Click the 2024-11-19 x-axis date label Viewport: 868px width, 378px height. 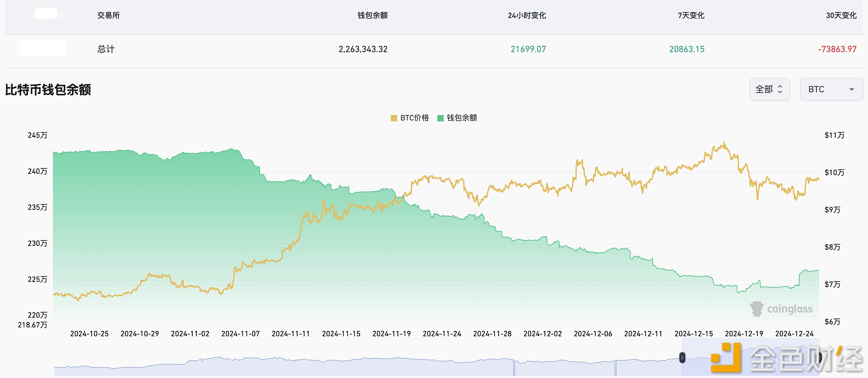[x=391, y=334]
